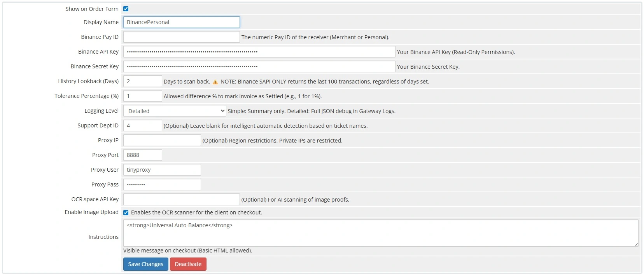The image size is (644, 275).
Task: Open the Logging Level dropdown
Action: coord(174,111)
